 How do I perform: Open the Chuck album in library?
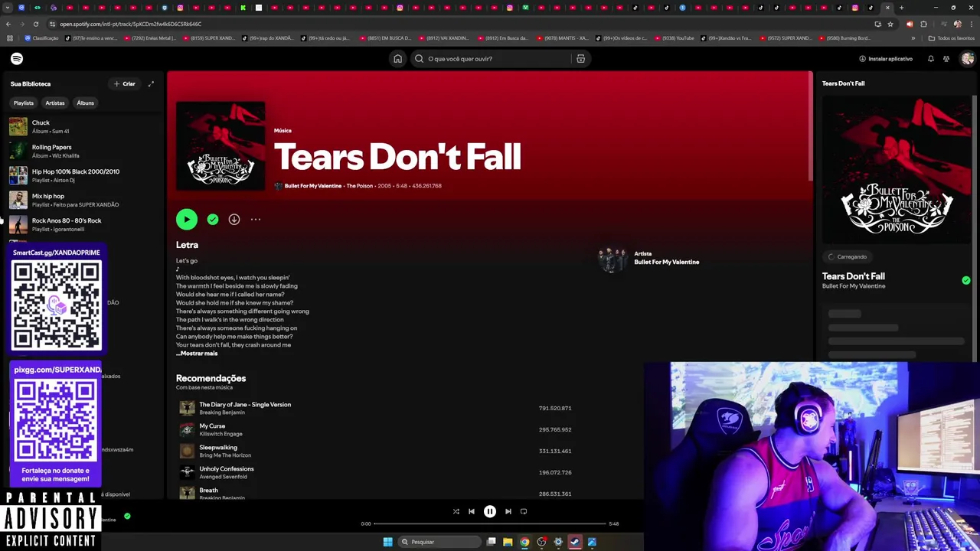coord(82,126)
